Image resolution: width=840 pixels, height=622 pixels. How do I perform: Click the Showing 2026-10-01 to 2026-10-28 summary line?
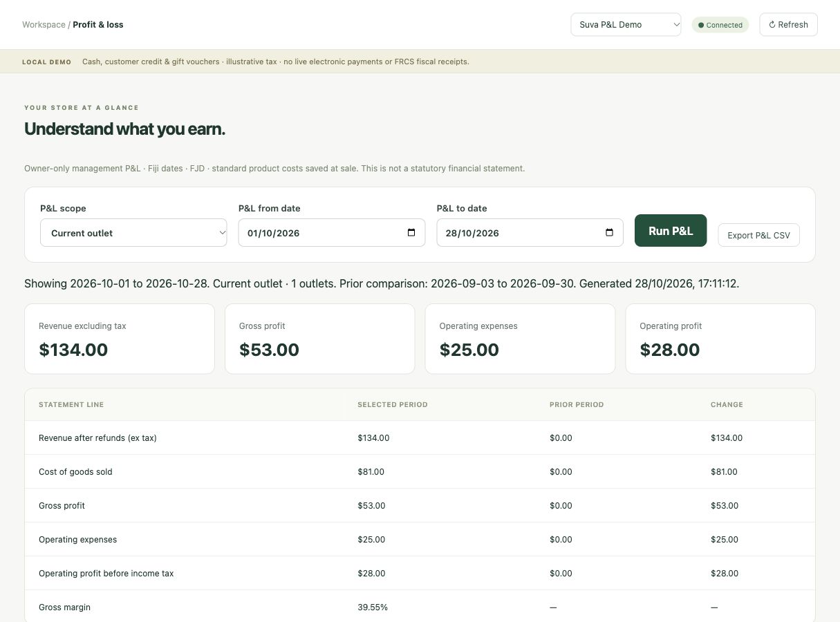click(382, 283)
